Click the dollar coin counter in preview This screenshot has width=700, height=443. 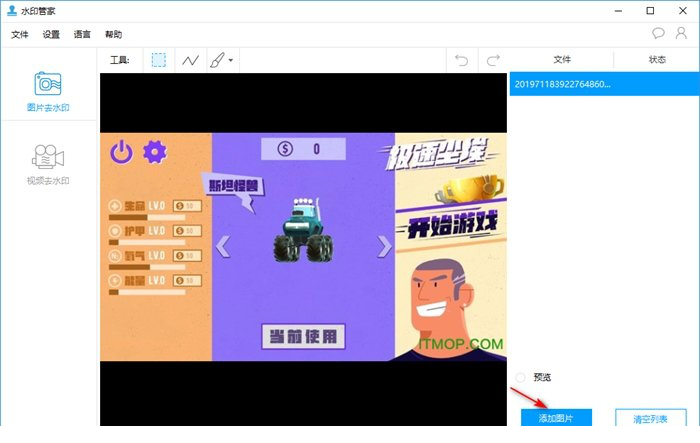pyautogui.click(x=303, y=149)
